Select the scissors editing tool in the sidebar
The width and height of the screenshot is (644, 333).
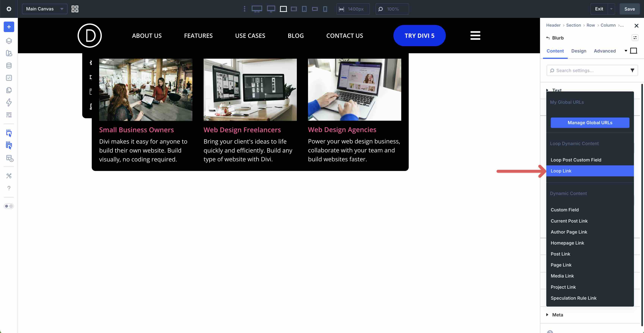coord(9,176)
